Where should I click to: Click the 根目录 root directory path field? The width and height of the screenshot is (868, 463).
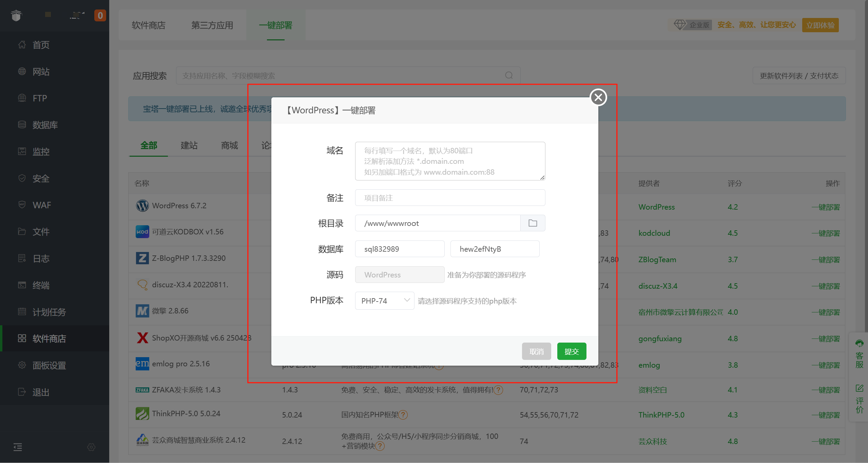click(438, 223)
